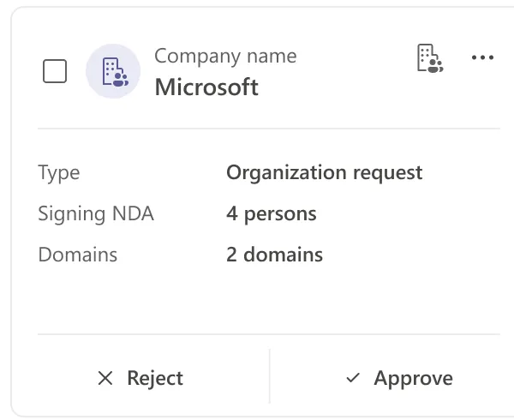
Task: Click the '4 persons' NDA value
Action: pyautogui.click(x=271, y=213)
